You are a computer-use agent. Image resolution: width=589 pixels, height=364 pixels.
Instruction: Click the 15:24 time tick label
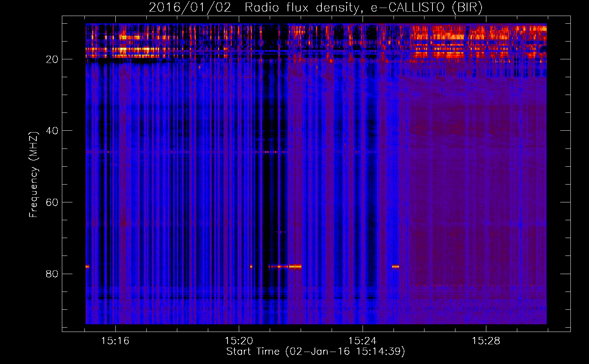(x=363, y=341)
